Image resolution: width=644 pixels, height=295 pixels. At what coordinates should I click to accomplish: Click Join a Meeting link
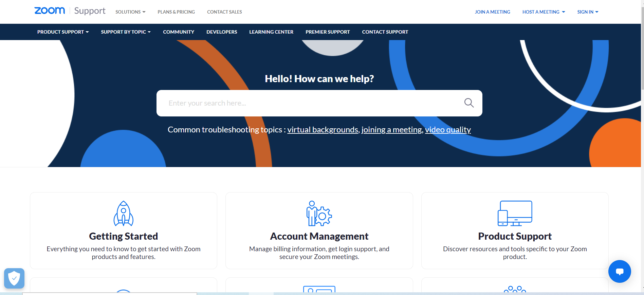492,12
